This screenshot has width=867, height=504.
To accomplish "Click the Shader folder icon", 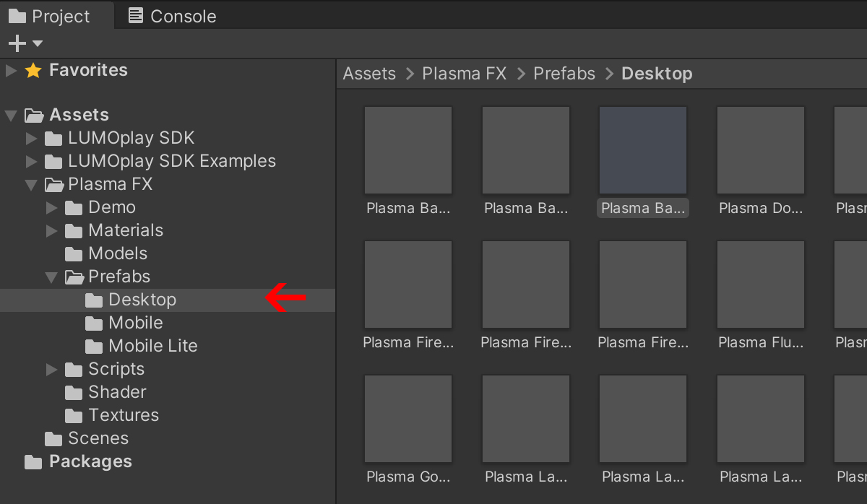I will 74,392.
